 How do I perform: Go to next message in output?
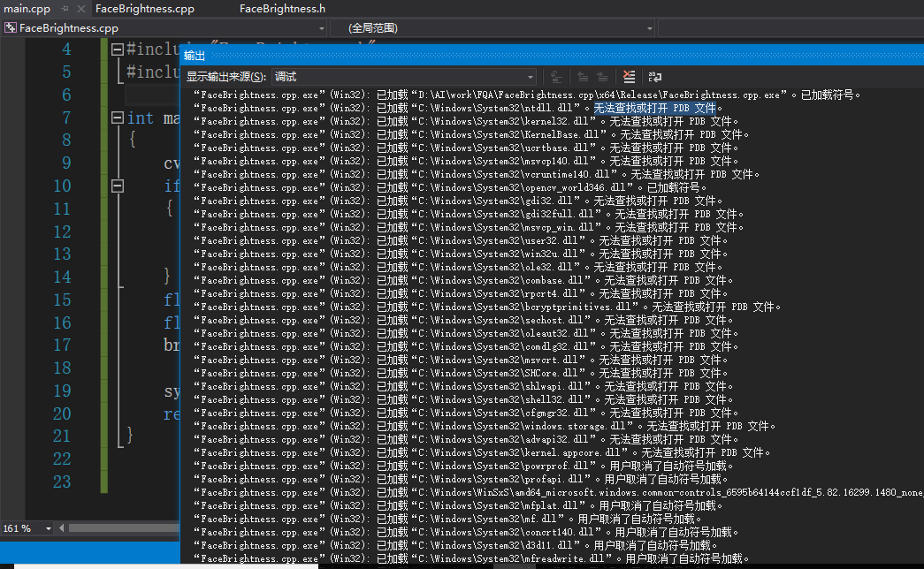point(601,75)
